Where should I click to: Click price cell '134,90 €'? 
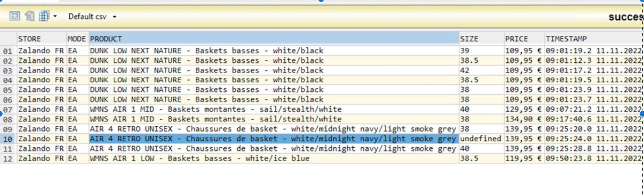coord(524,119)
